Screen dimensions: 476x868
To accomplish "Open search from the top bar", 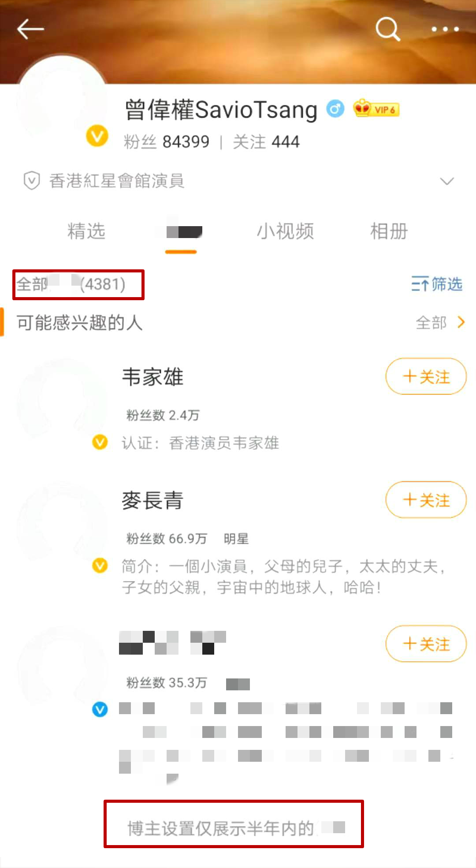I will click(387, 30).
